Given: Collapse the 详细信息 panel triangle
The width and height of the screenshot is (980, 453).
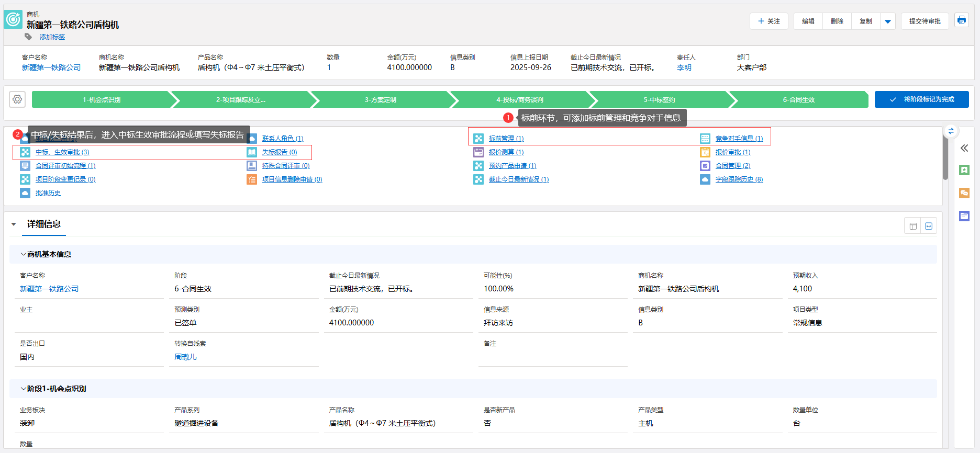Looking at the screenshot, I should coord(14,224).
